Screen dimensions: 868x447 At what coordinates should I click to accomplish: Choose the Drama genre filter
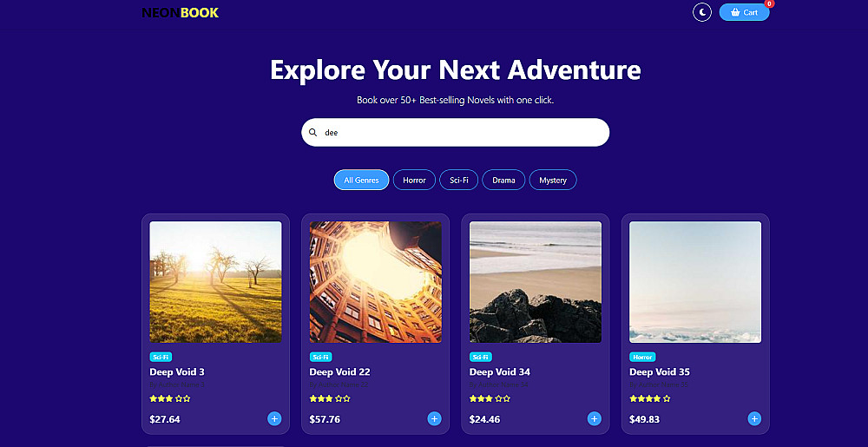(x=503, y=181)
